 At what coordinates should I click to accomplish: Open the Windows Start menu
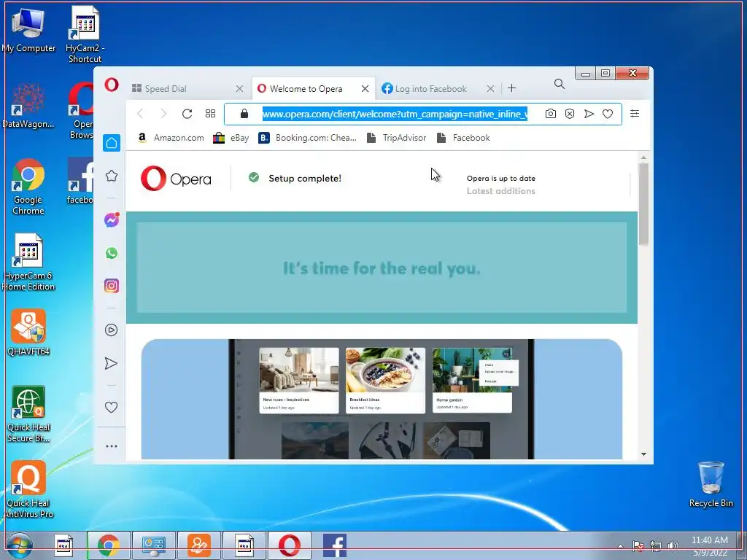click(x=20, y=545)
